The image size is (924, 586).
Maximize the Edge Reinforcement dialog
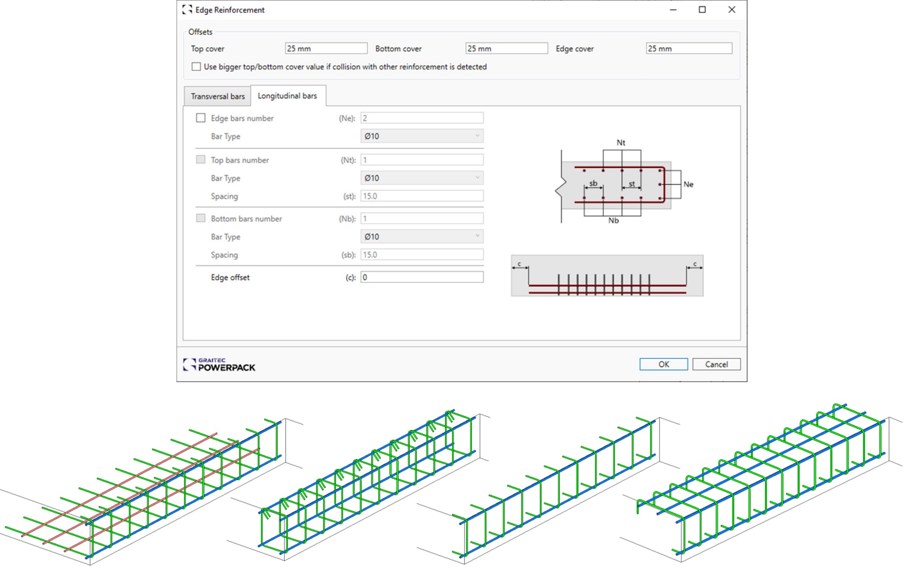tap(702, 10)
